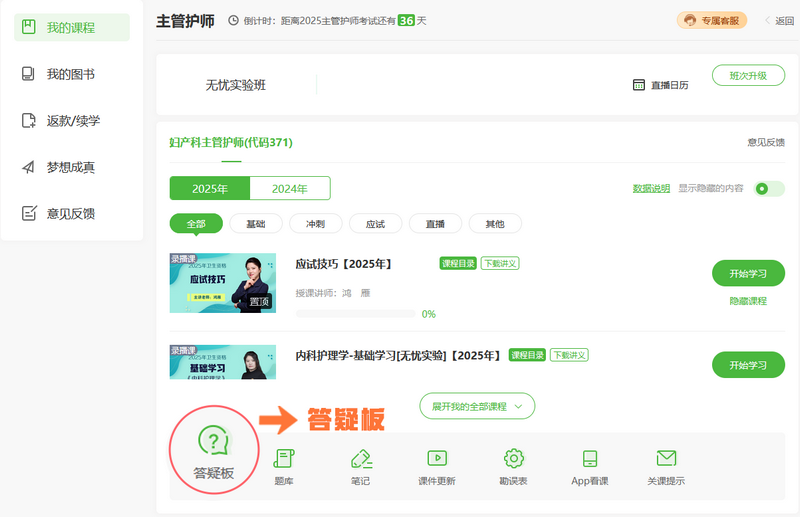This screenshot has height=517, width=800.
Task: Toggle 显示隐藏的内容 switch
Action: [769, 188]
